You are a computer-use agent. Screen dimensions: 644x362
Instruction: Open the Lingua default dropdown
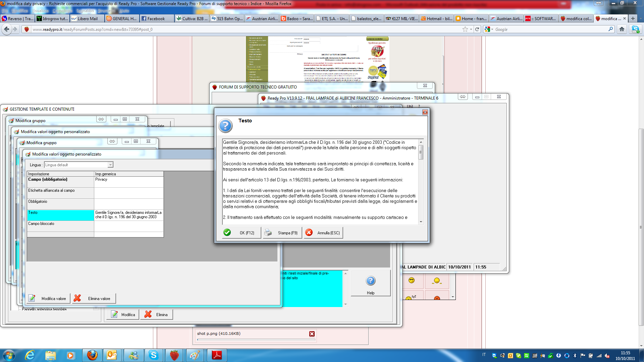pyautogui.click(x=110, y=165)
